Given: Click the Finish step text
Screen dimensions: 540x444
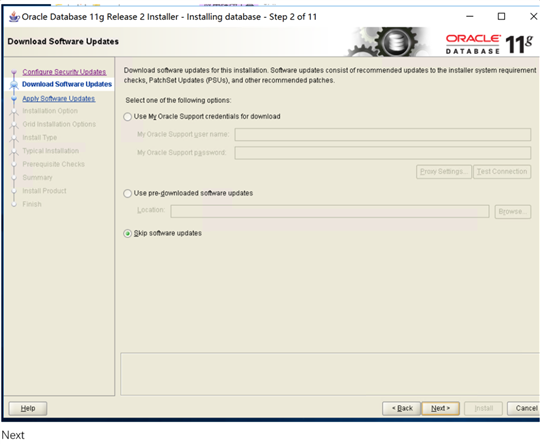Looking at the screenshot, I should pos(32,204).
